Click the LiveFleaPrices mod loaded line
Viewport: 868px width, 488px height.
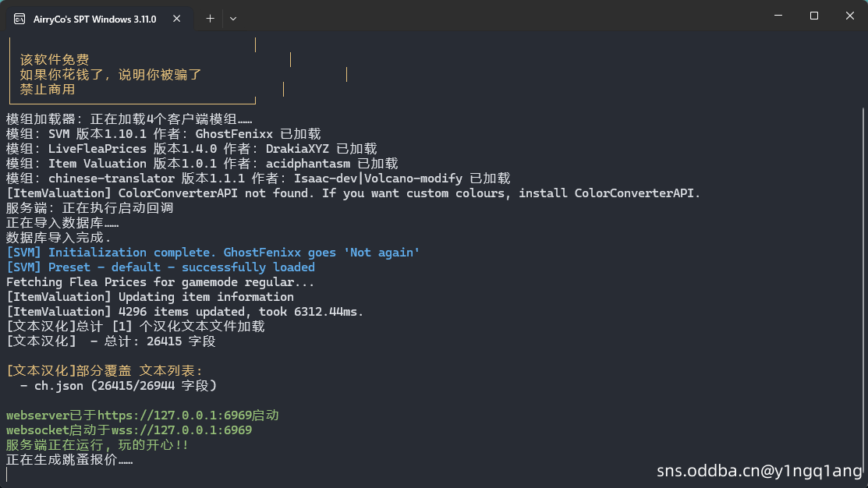pyautogui.click(x=192, y=149)
